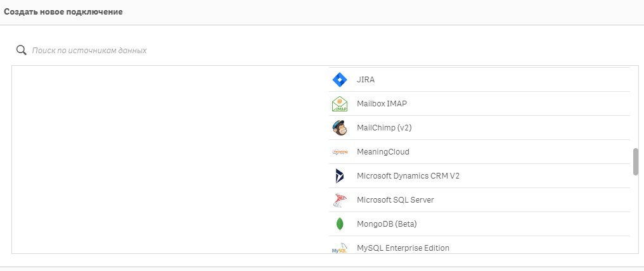Select the JIRA data source
644x271 pixels.
[479, 80]
